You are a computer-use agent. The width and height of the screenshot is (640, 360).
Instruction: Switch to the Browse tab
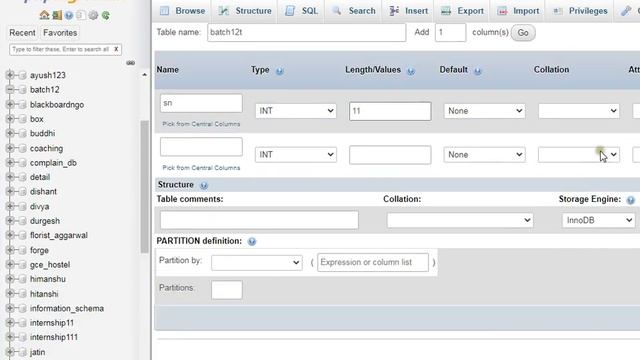[182, 11]
